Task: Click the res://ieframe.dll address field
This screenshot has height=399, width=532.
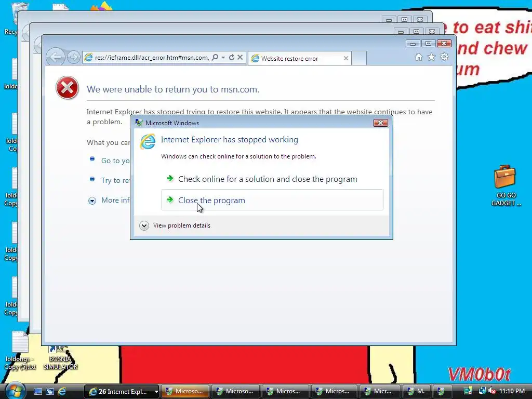Action: coord(152,58)
